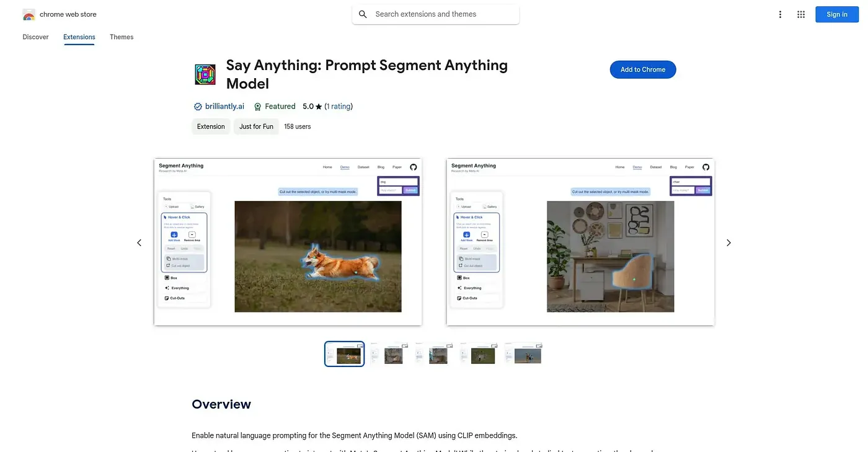Click the verified badge beside brilliantly.ai
Screen dimensions: 868x452
click(198, 107)
